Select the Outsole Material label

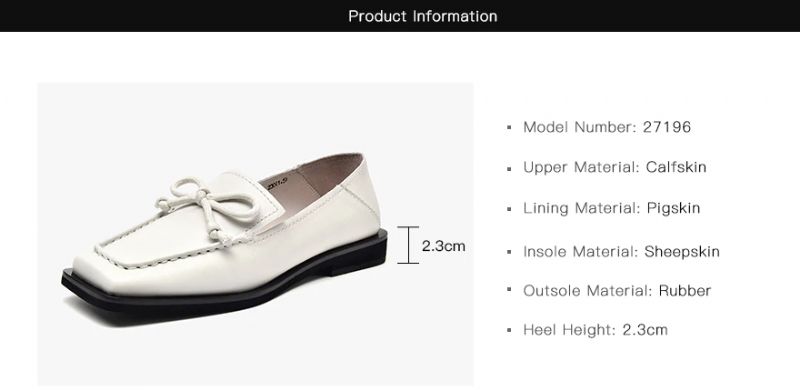pos(588,290)
